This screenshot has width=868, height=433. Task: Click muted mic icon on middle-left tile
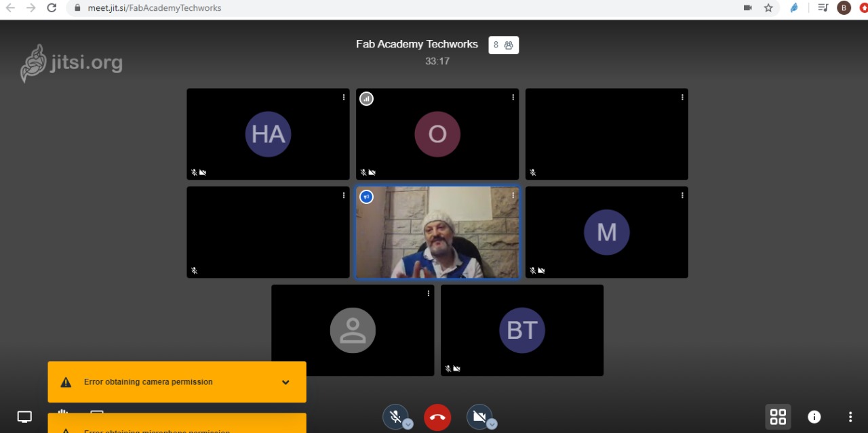[194, 270]
